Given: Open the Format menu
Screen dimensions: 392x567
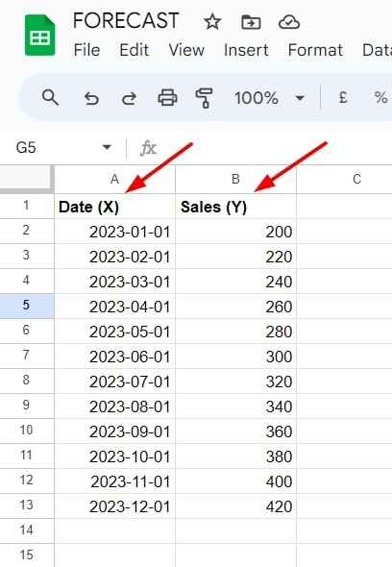Looking at the screenshot, I should (315, 50).
